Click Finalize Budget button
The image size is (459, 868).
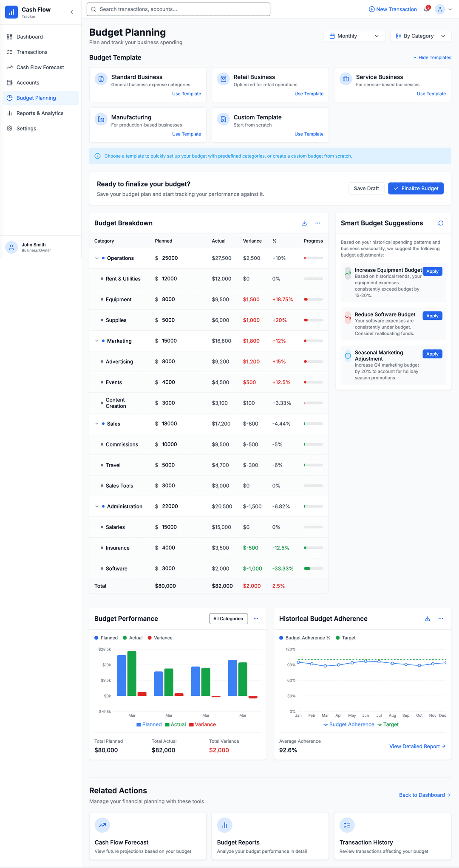coord(416,189)
